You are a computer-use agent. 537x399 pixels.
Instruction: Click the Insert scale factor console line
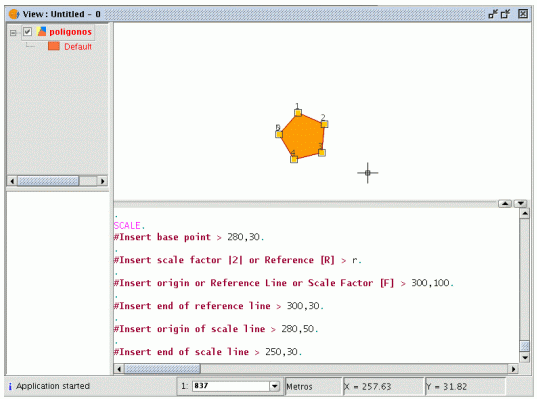[x=238, y=260]
